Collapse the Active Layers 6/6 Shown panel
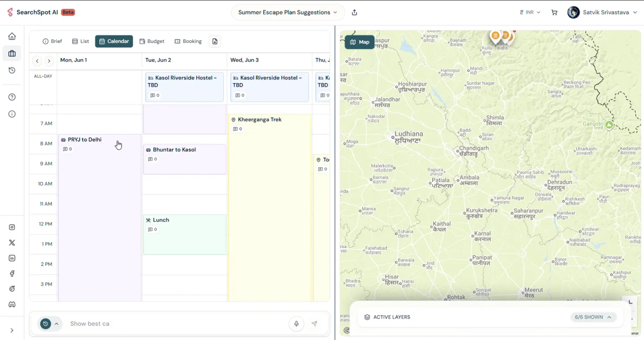 [x=593, y=317]
